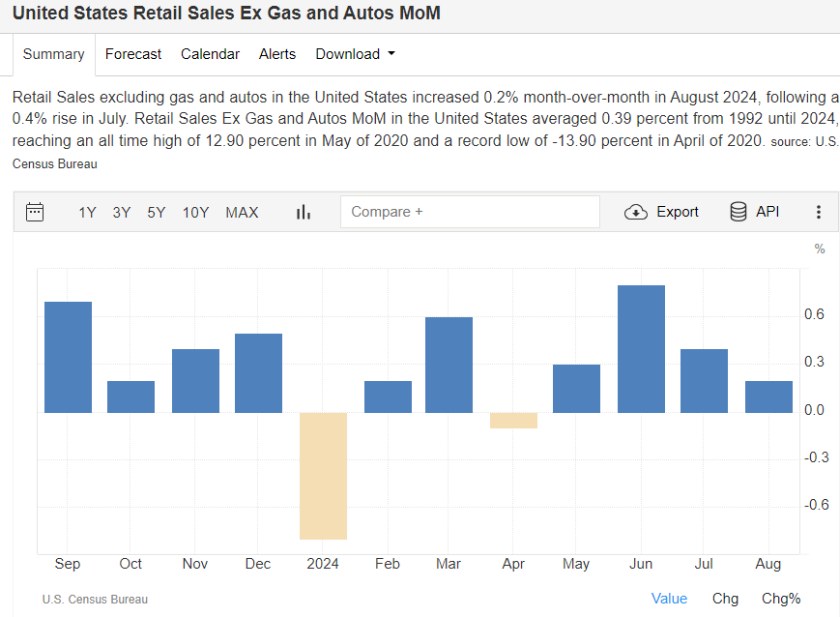Open the Calendar tab

210,54
